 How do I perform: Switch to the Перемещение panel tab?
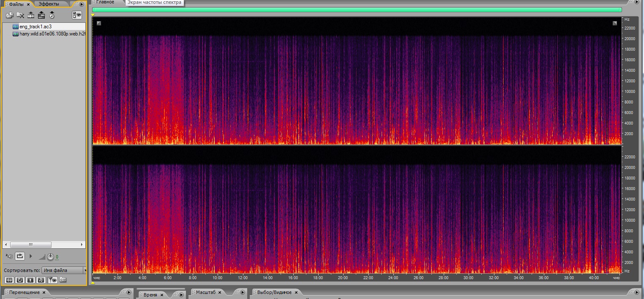click(x=25, y=292)
